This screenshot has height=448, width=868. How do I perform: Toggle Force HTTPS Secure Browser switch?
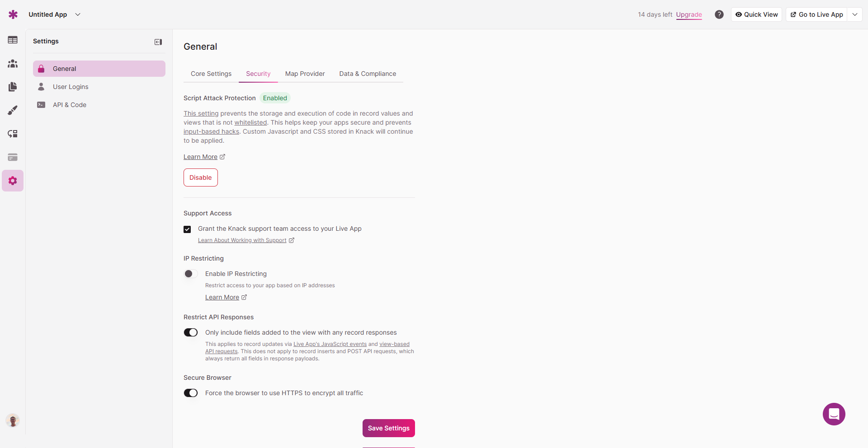[x=191, y=393]
